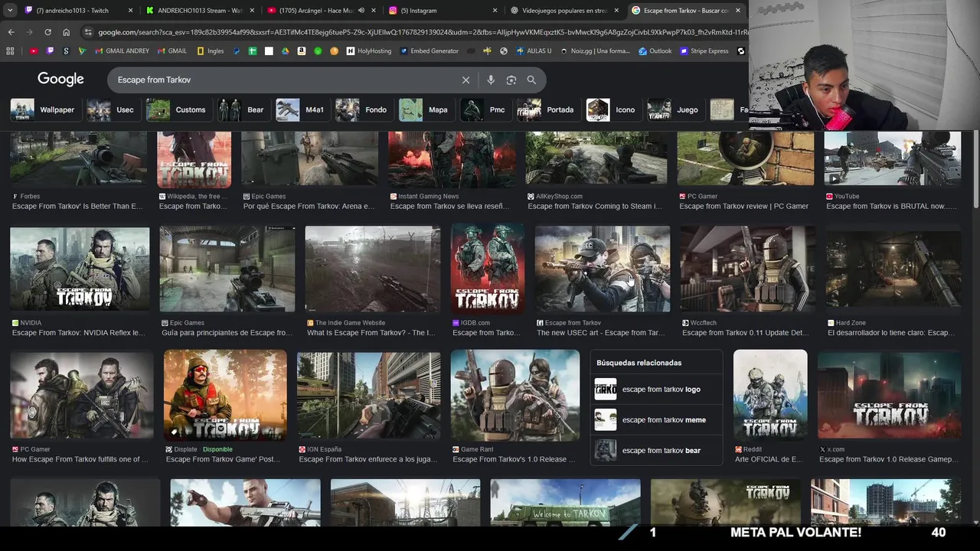Open the PayPal bookmark icon
This screenshot has height=551, width=980.
pyautogui.click(x=236, y=51)
